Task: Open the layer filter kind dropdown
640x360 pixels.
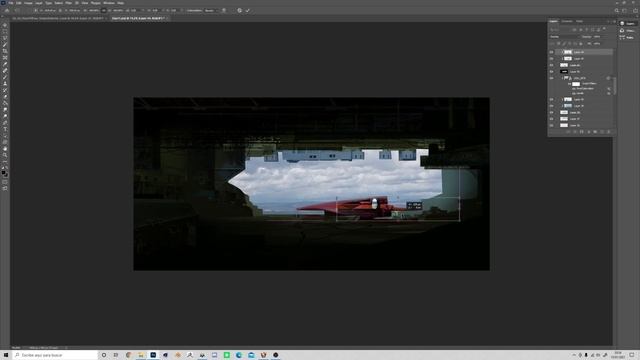Action: pyautogui.click(x=560, y=29)
